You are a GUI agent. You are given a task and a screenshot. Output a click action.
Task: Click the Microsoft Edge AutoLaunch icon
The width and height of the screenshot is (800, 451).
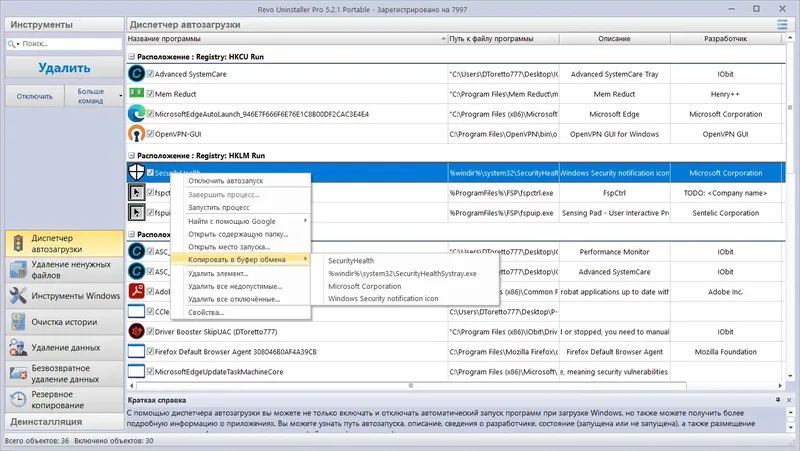tap(136, 113)
